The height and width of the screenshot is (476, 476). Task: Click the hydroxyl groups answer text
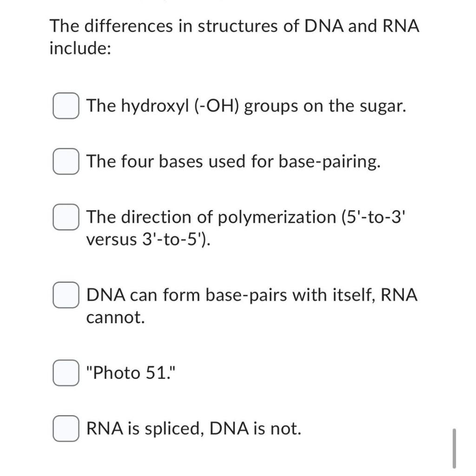pyautogui.click(x=246, y=106)
